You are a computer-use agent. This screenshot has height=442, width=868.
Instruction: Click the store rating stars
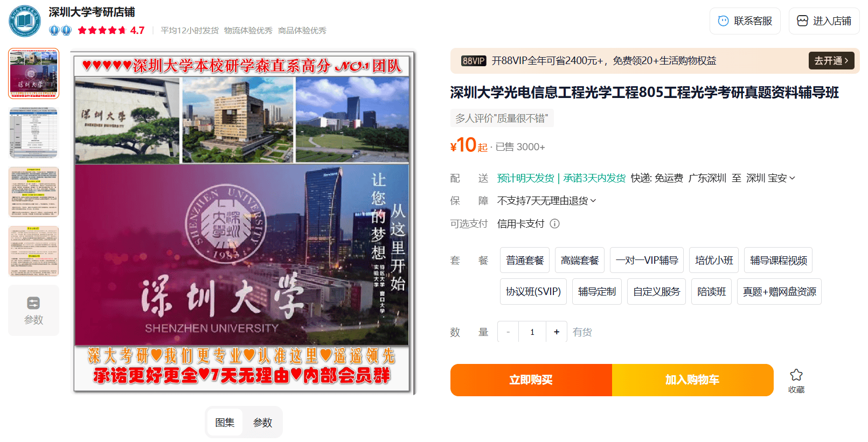point(102,30)
